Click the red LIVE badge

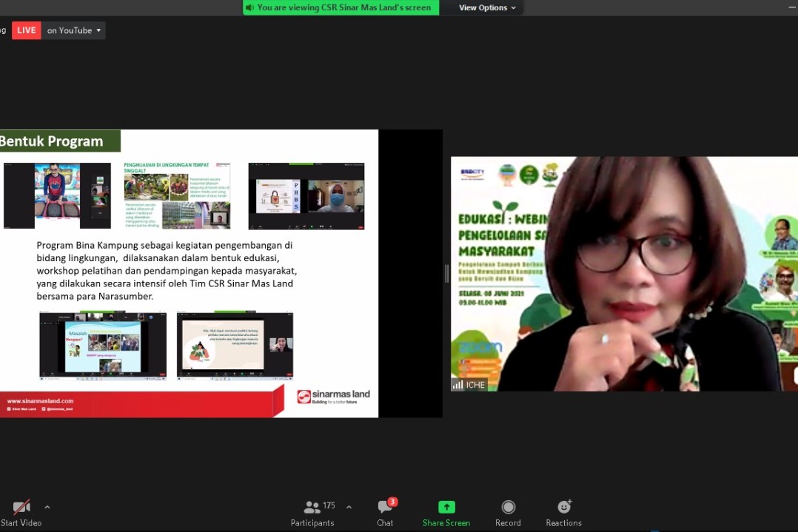(x=26, y=30)
